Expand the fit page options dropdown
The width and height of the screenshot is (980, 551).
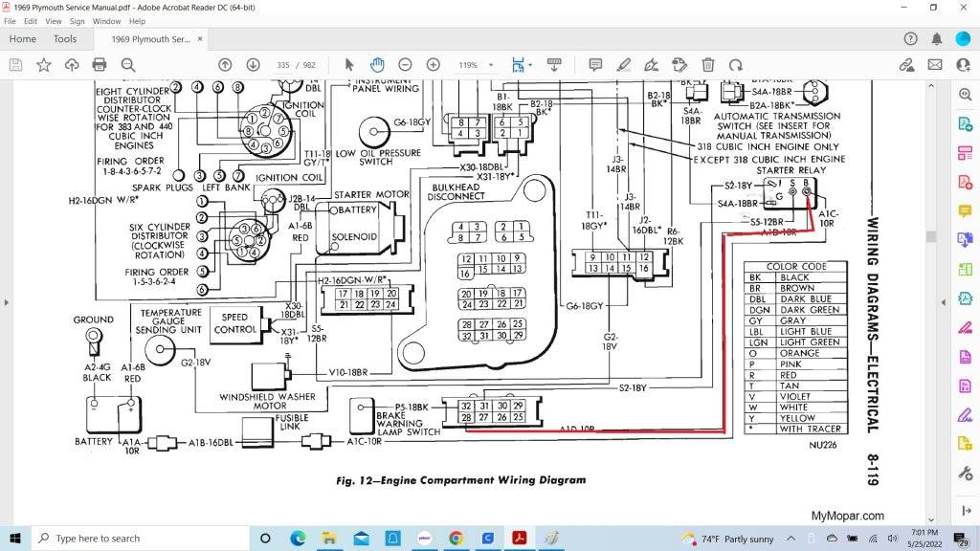pyautogui.click(x=530, y=65)
